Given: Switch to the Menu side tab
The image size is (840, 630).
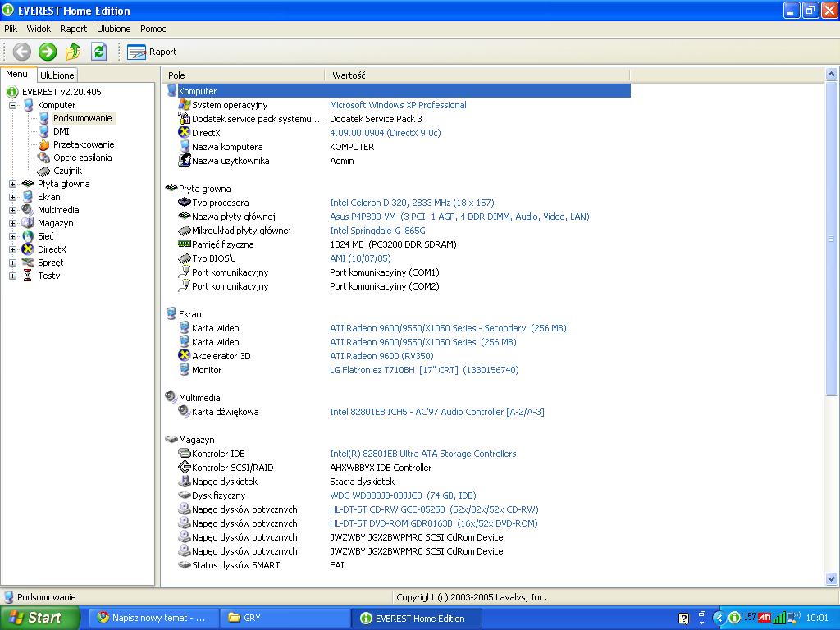Looking at the screenshot, I should 16,75.
